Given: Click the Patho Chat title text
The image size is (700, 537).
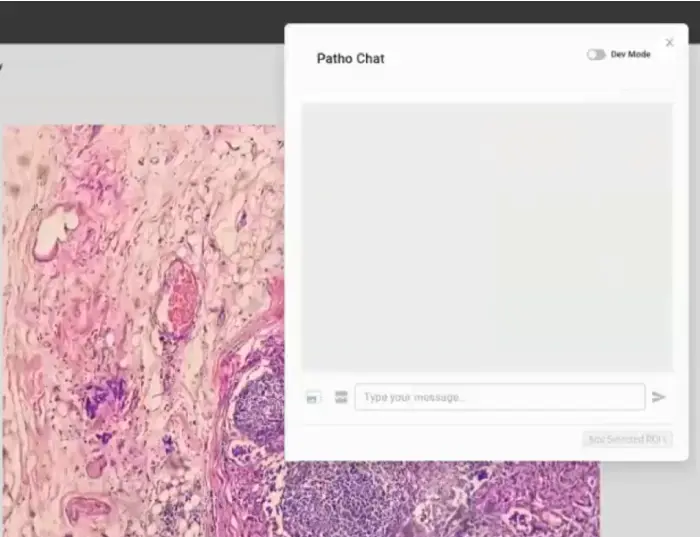Looking at the screenshot, I should click(x=350, y=59).
